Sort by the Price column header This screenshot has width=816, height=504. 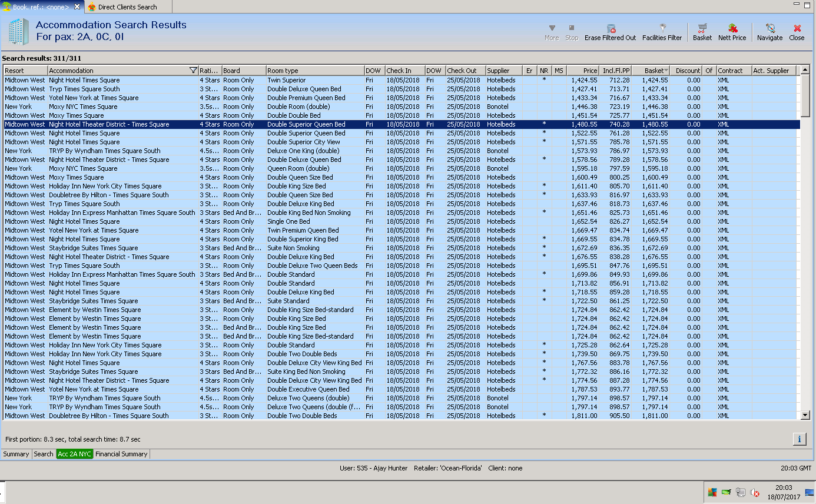[x=583, y=71]
